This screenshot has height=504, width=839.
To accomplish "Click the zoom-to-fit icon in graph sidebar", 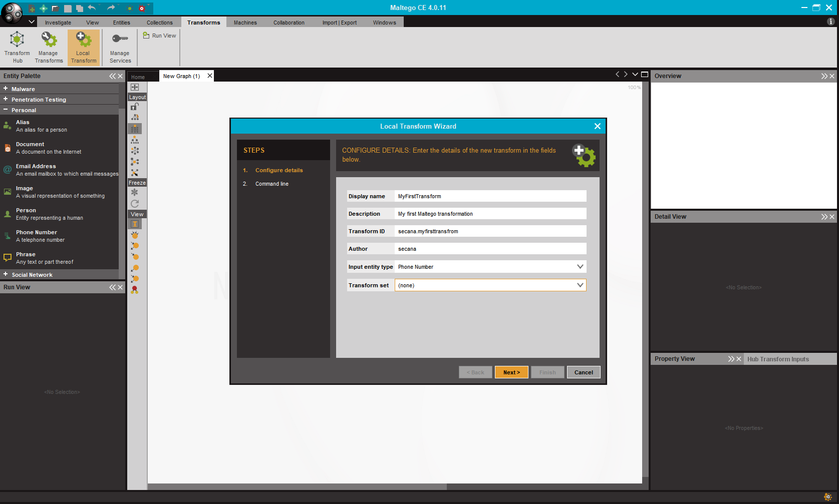I will (x=135, y=87).
